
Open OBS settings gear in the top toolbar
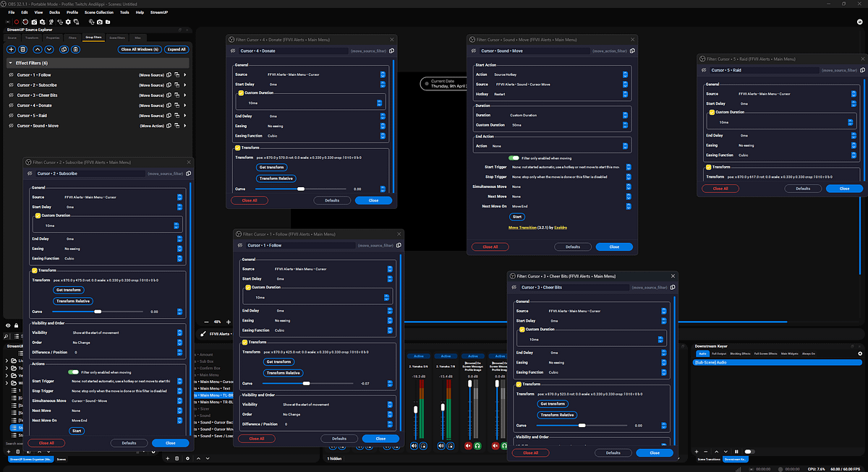(x=68, y=22)
